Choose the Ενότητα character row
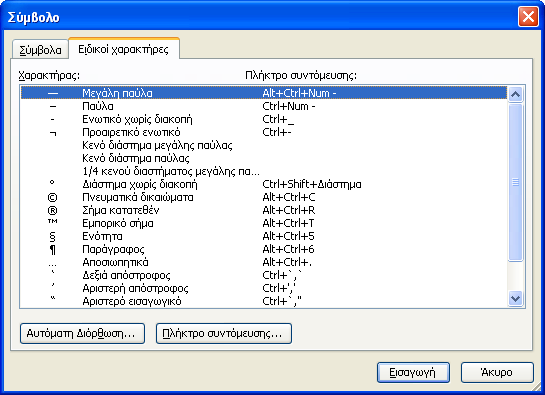 click(x=264, y=236)
